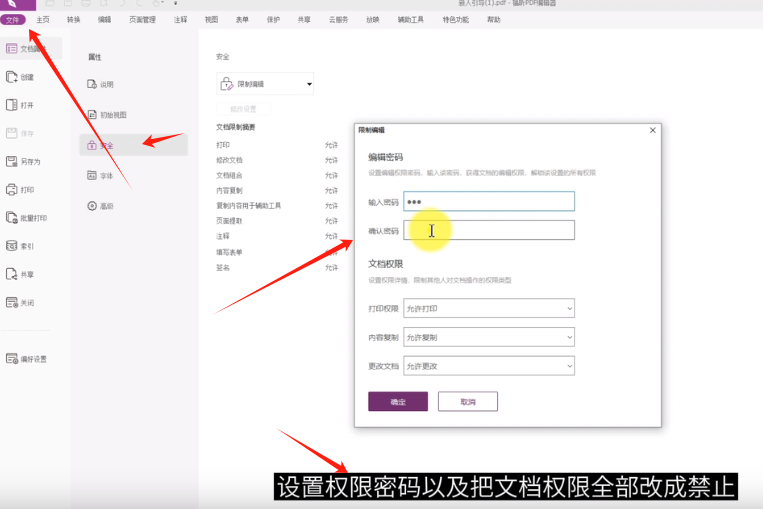Expand the 内容复制 dropdown
This screenshot has width=763, height=509.
click(489, 337)
